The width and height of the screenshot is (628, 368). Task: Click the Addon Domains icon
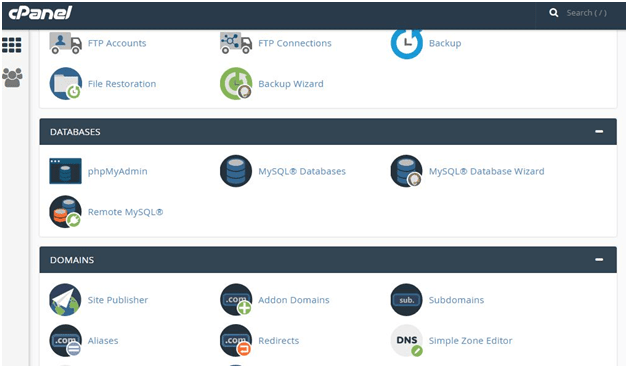236,300
